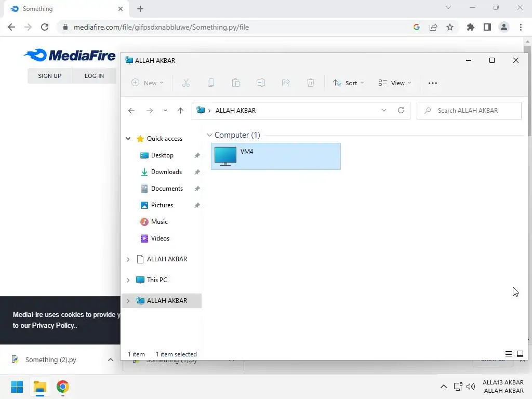Click the Google icon in address bar

(417, 27)
